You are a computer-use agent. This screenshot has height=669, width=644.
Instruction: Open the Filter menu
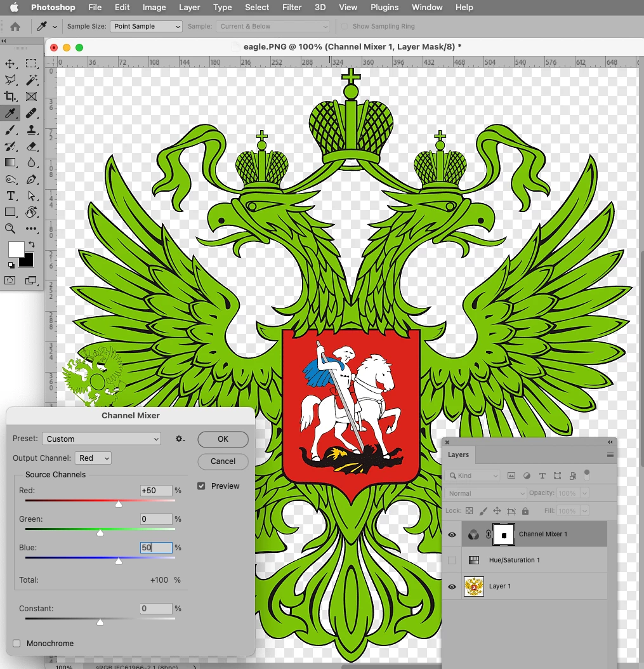(x=292, y=7)
